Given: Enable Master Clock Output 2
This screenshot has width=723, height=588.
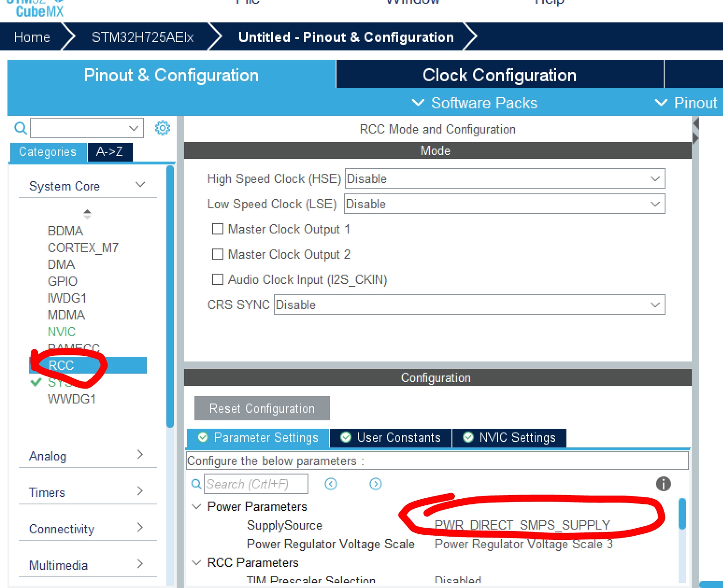Looking at the screenshot, I should pos(217,254).
